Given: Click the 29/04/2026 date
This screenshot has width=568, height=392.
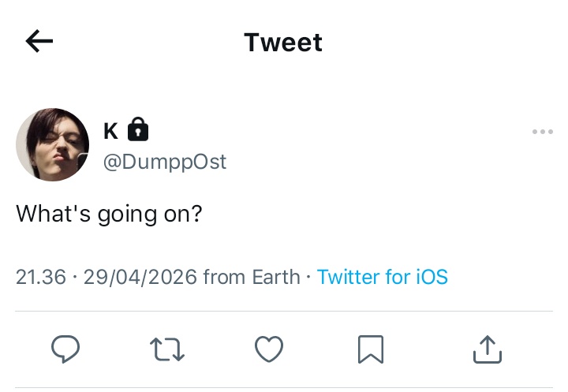Looking at the screenshot, I should click(140, 277).
